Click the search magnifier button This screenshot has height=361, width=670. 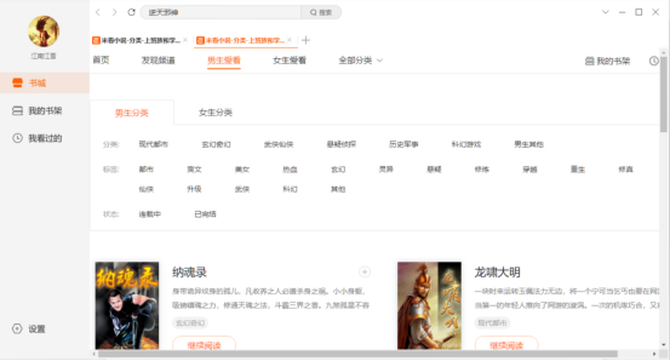[321, 12]
